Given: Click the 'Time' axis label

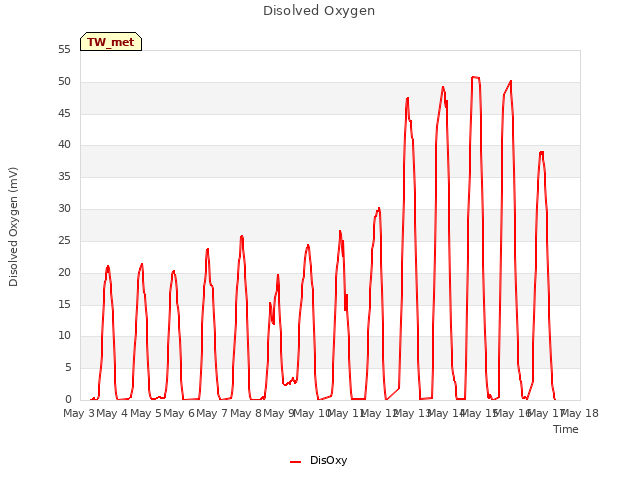Looking at the screenshot, I should [566, 429].
